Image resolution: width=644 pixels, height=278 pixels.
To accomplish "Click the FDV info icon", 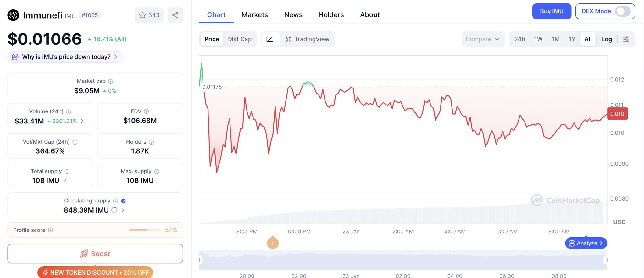I will (147, 111).
